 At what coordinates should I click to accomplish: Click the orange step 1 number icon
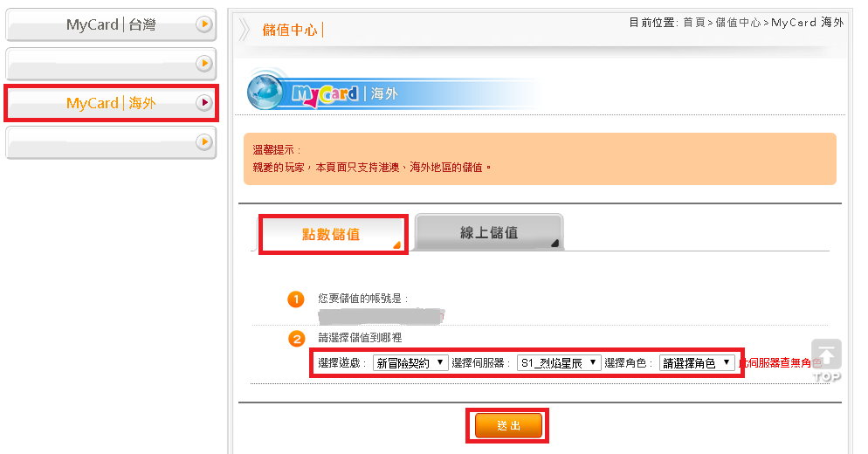coord(296,299)
